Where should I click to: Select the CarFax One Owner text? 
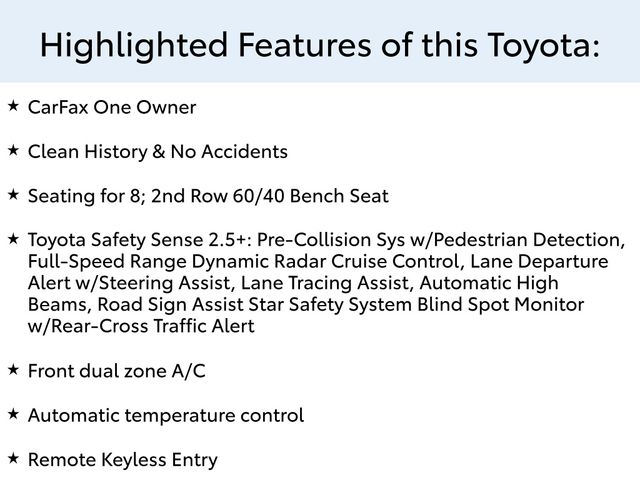click(x=112, y=107)
